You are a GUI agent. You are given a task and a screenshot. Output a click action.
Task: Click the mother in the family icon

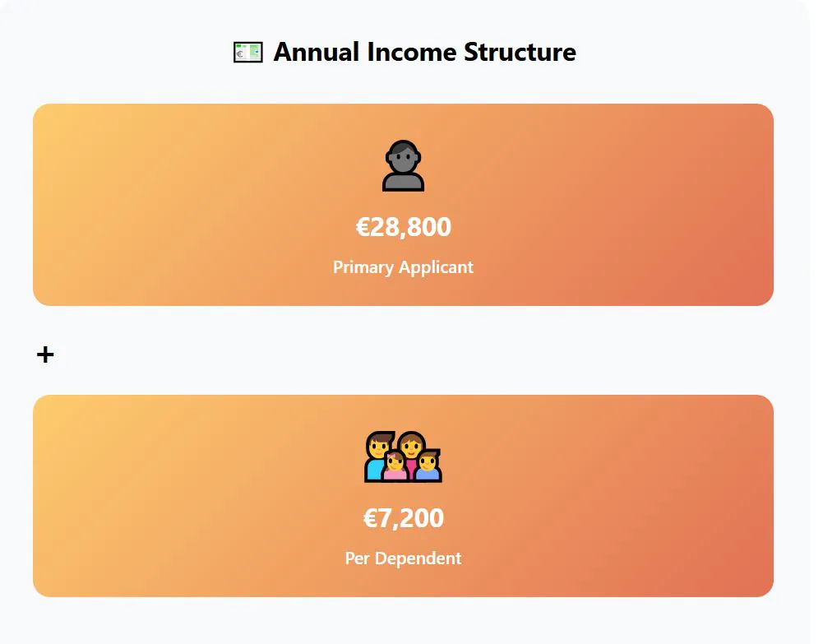(x=412, y=447)
